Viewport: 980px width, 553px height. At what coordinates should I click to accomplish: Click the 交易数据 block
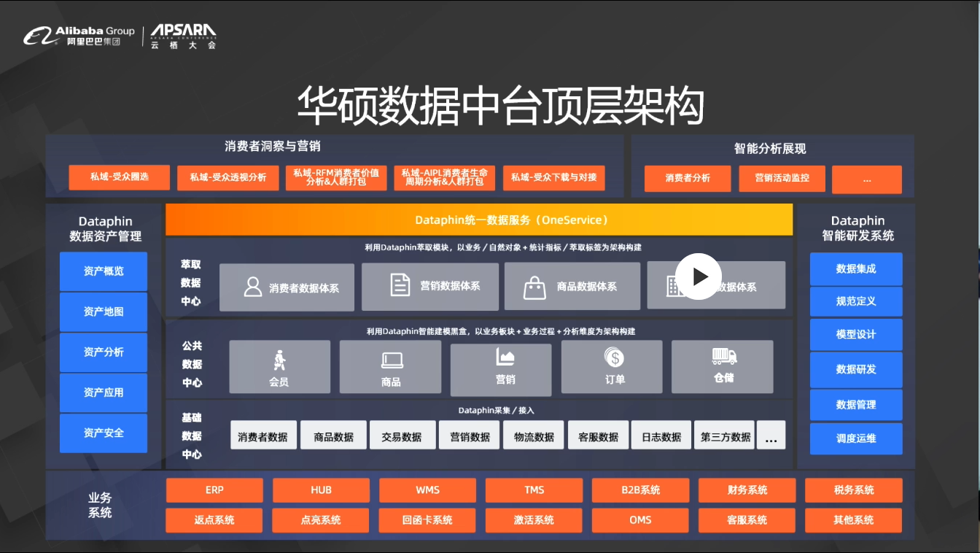point(402,436)
